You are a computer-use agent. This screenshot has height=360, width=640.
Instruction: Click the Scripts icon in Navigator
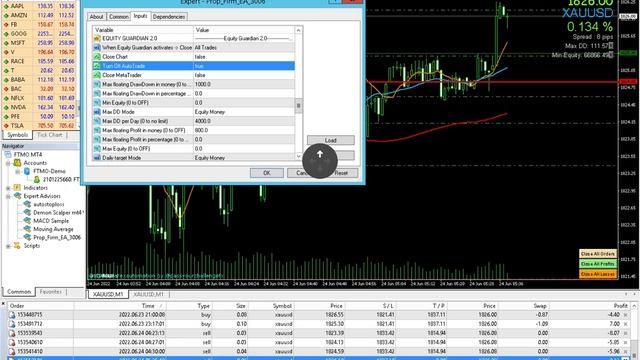click(17, 246)
